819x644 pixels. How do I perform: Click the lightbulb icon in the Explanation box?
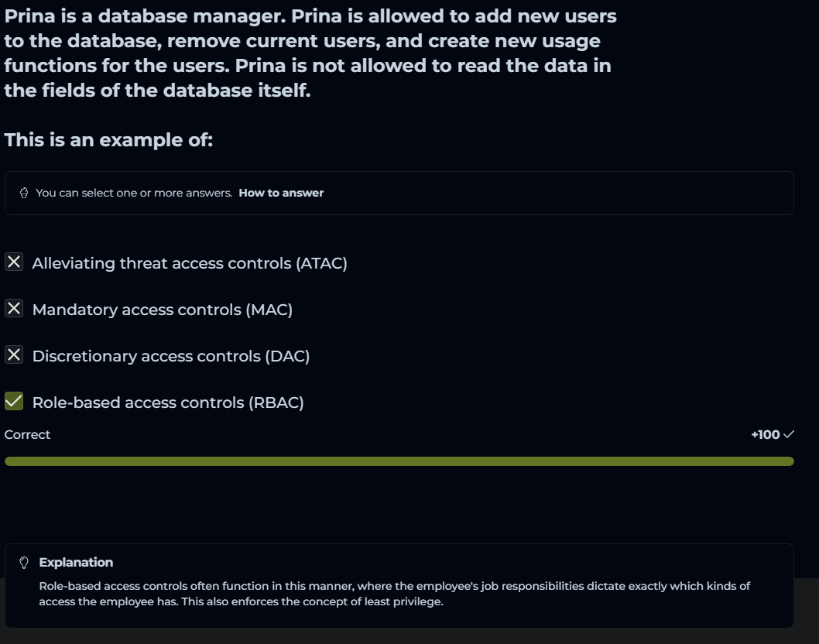(x=24, y=563)
